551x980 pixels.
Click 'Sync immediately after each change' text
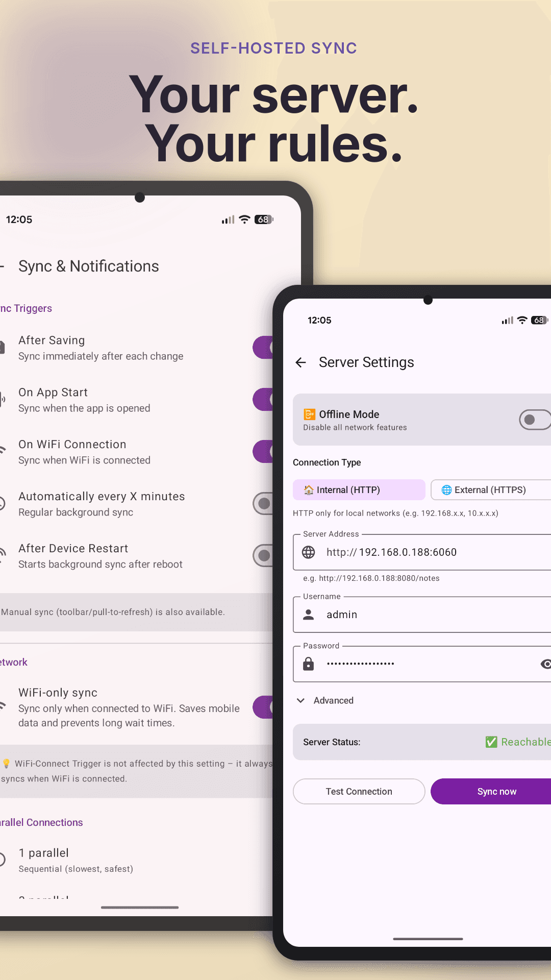(x=101, y=356)
